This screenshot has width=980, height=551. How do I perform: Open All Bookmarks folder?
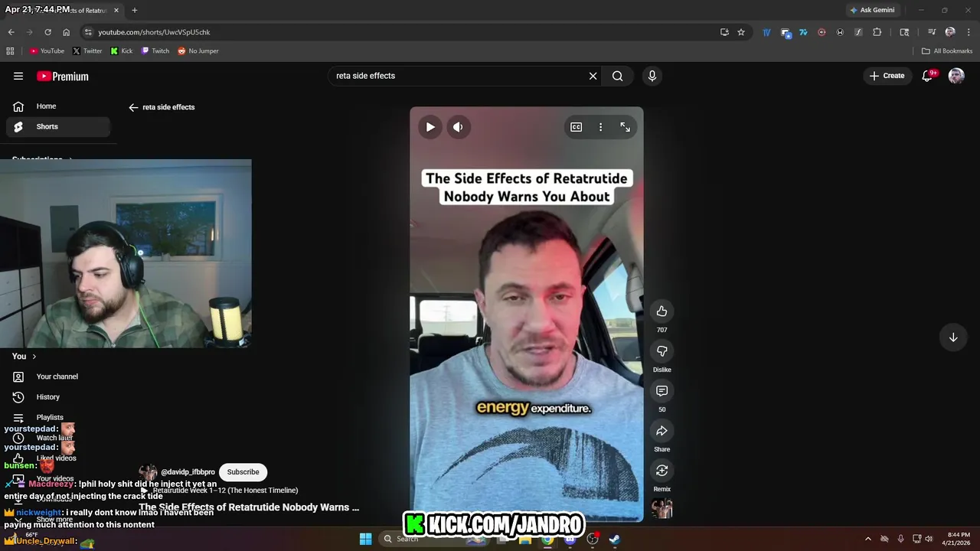(947, 51)
